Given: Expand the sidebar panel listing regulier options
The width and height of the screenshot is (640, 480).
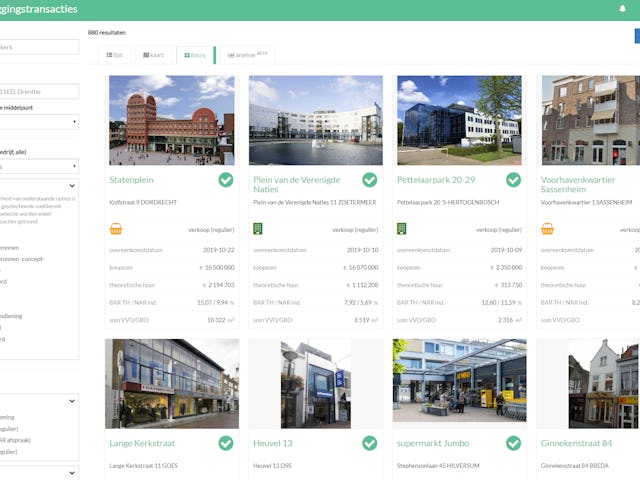Looking at the screenshot, I should 70,401.
